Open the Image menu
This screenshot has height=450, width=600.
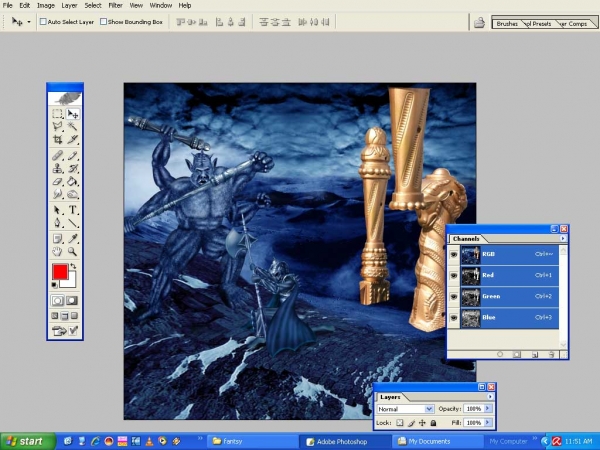[46, 5]
